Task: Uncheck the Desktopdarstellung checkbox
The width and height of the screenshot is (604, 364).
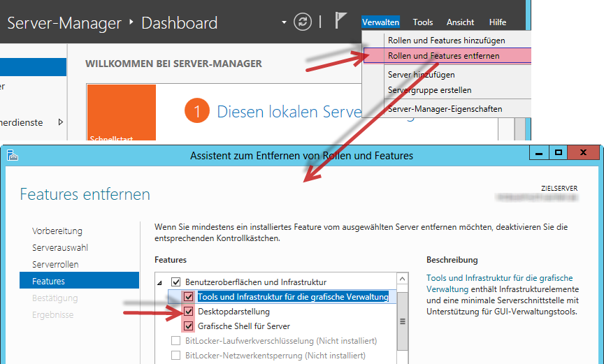Action: click(188, 312)
